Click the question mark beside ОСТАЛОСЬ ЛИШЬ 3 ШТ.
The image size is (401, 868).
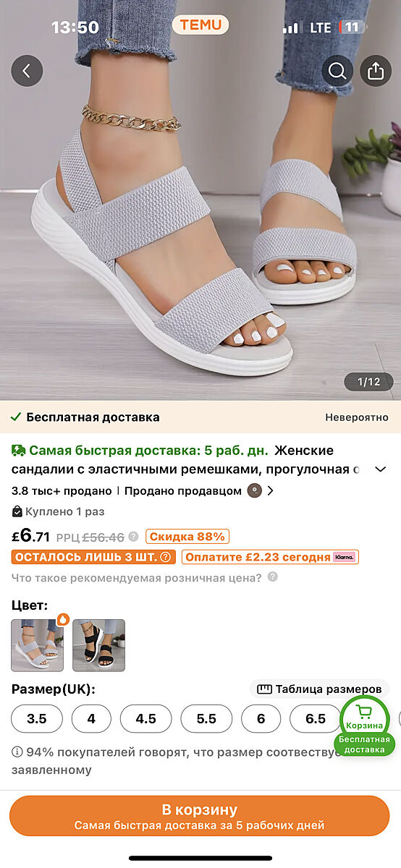166,557
